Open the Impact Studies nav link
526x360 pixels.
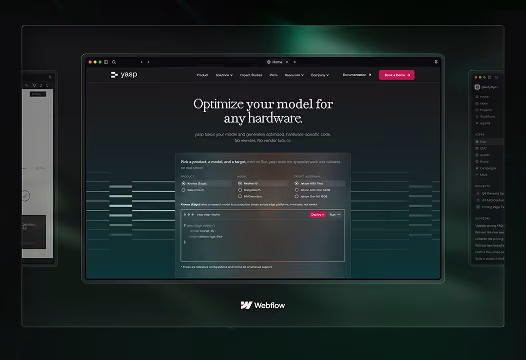251,75
